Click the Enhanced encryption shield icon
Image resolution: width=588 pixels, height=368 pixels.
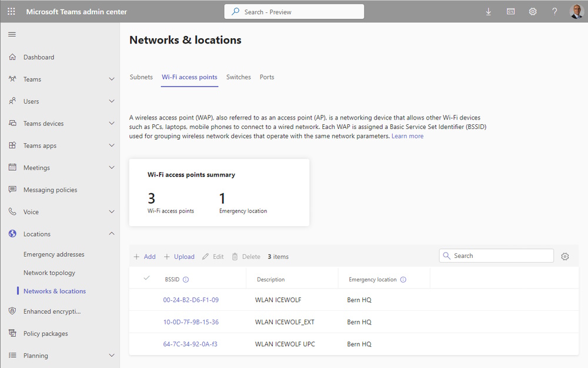(12, 311)
